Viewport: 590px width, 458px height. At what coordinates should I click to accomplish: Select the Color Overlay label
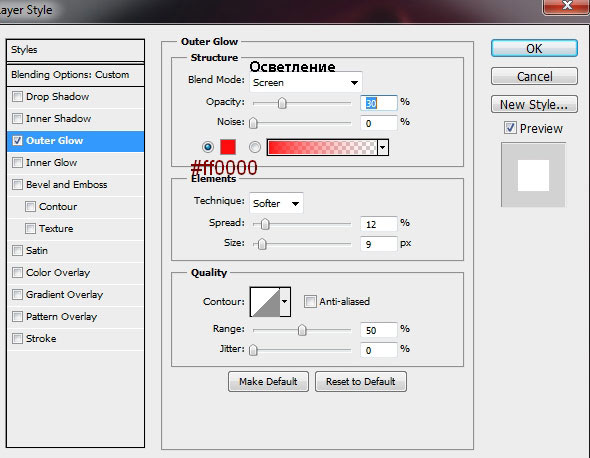pyautogui.click(x=58, y=272)
